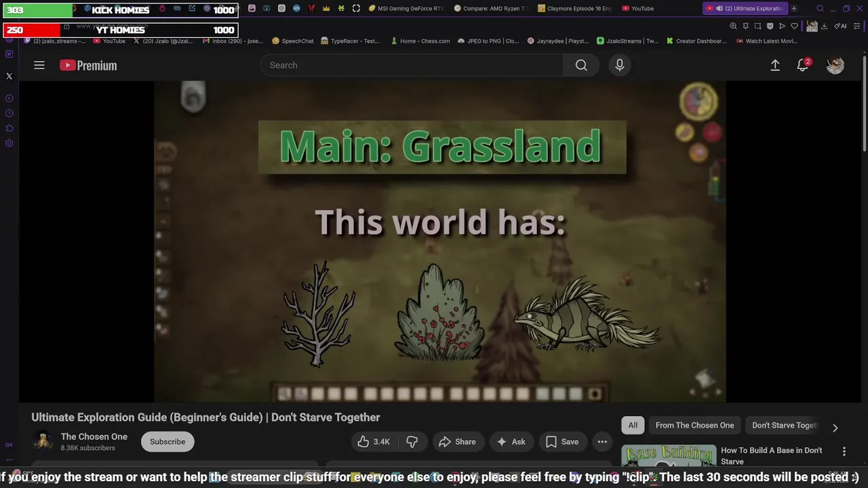Dislike the video
The height and width of the screenshot is (488, 868).
[x=412, y=442]
